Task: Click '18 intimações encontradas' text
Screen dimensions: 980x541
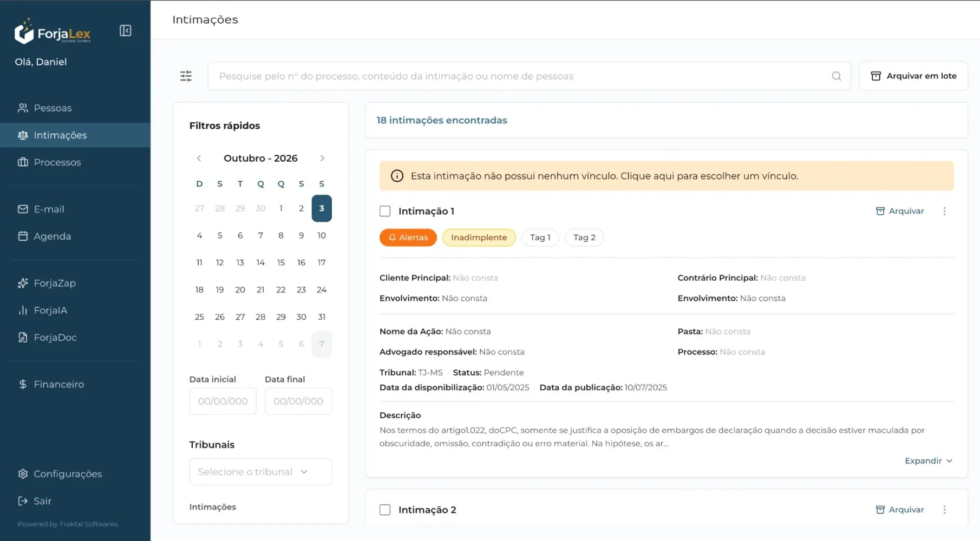Action: 442,121
